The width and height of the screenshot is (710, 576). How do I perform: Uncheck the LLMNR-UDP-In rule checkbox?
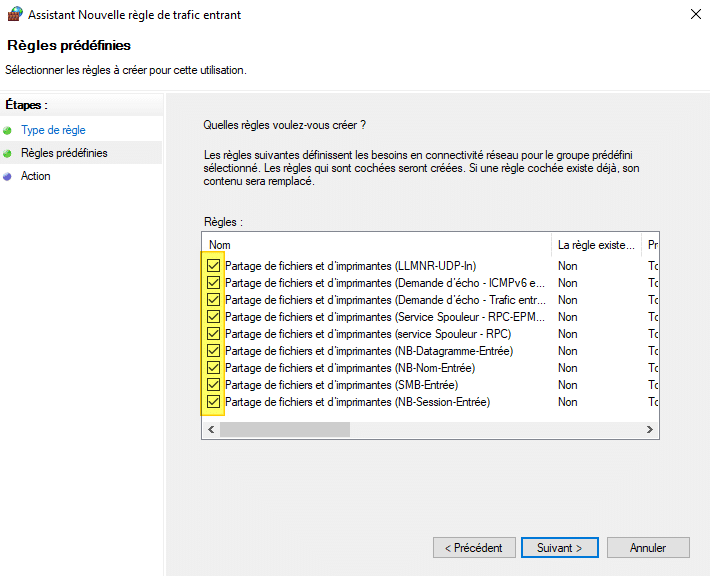click(x=213, y=266)
